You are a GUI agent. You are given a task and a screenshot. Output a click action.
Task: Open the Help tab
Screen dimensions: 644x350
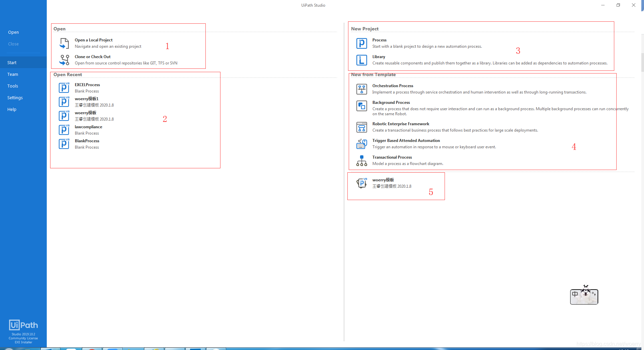(12, 109)
